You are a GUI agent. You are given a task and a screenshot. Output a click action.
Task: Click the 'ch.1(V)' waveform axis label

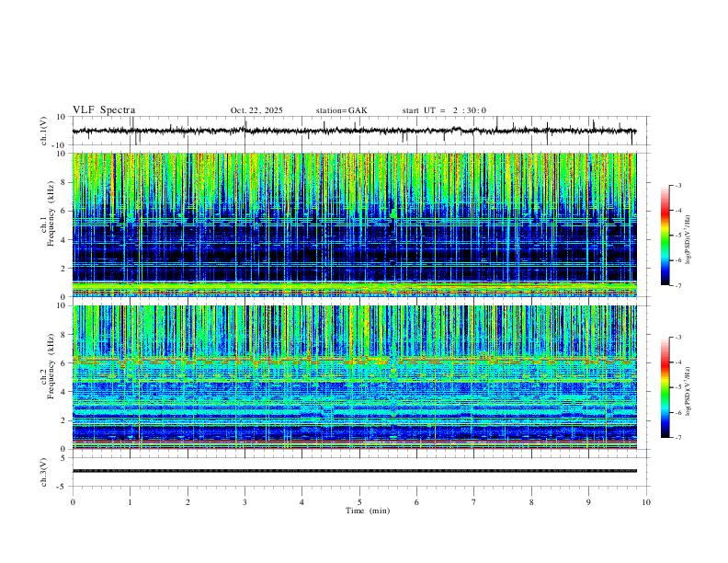point(44,131)
